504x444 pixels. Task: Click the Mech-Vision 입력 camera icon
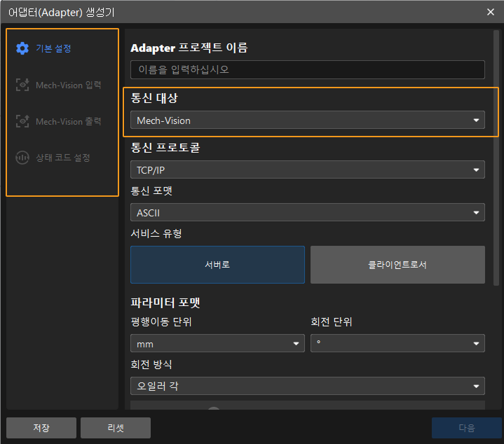click(22, 85)
